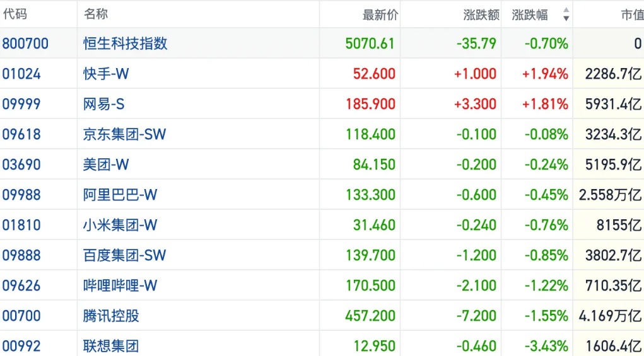Sort by the 涨跌幅 column arrows
Viewport: 644px width, 356px height.
coord(566,14)
